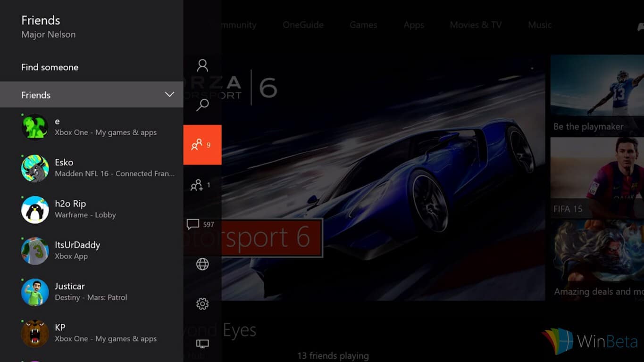This screenshot has width=644, height=362.
Task: Open the FIFA 15 tile
Action: (x=597, y=178)
